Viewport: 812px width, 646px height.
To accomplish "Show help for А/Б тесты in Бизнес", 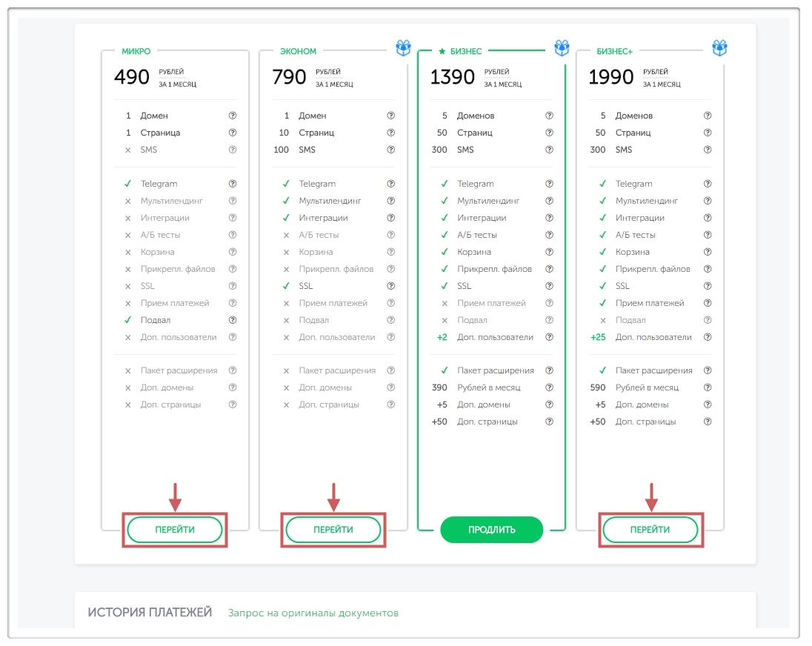I will pos(549,235).
